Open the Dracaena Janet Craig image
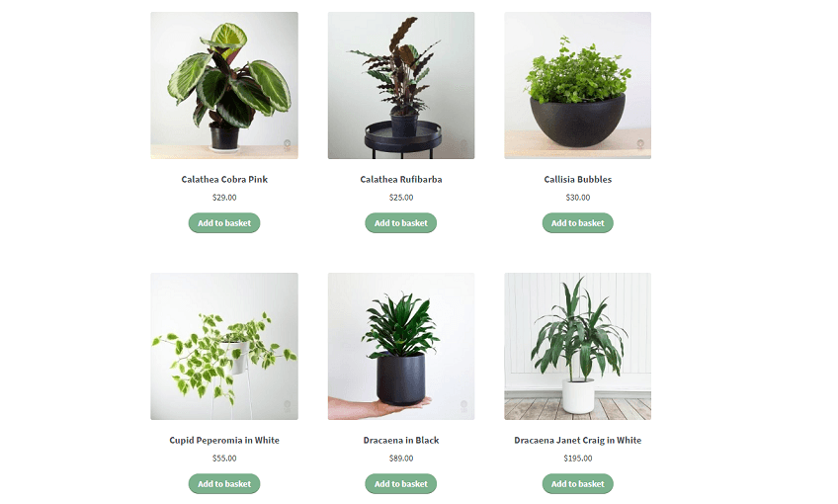The image size is (838, 504). (578, 346)
